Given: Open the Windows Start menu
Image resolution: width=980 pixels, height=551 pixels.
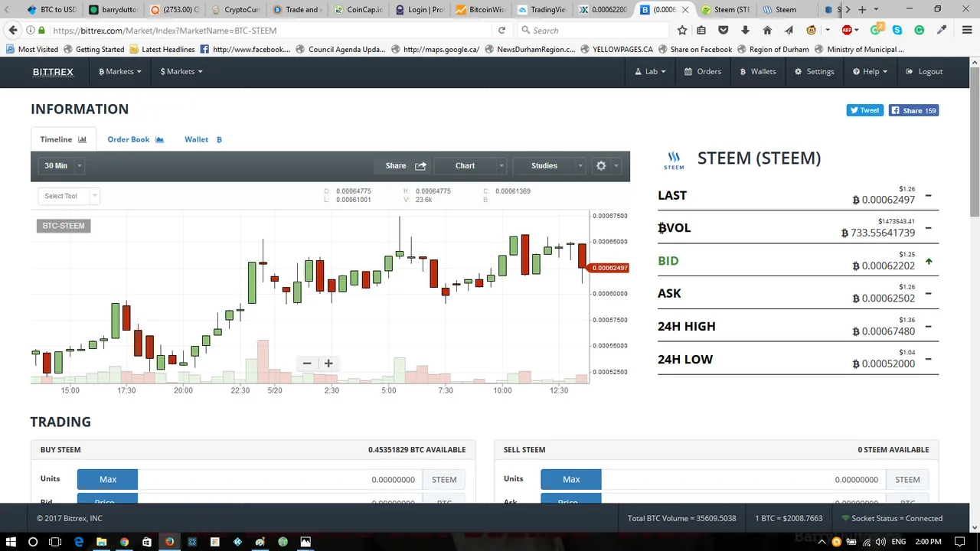Looking at the screenshot, I should coord(11,542).
